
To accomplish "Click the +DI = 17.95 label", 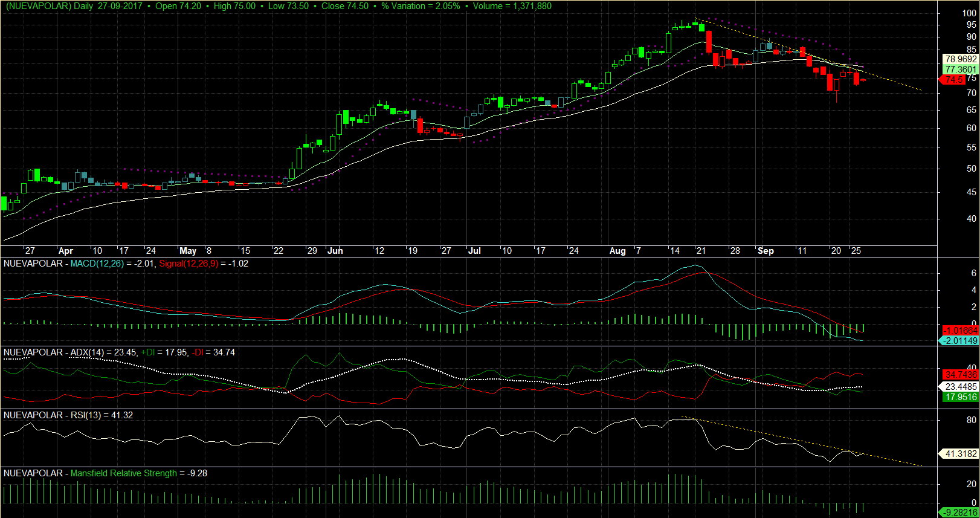I will coord(164,352).
